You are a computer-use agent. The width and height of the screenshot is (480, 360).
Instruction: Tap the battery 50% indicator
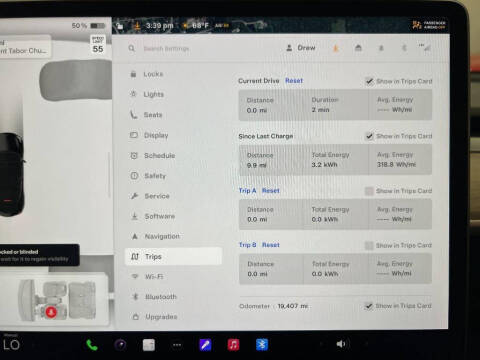pyautogui.click(x=88, y=26)
